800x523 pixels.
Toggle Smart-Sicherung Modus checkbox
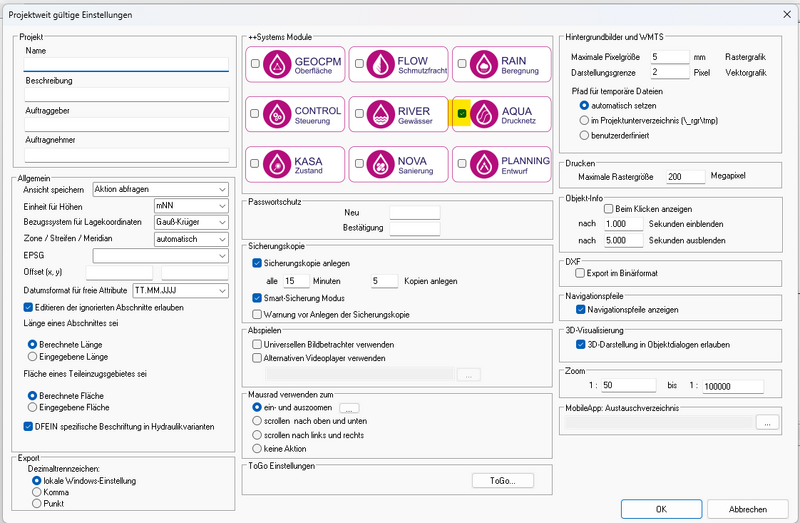pos(257,297)
